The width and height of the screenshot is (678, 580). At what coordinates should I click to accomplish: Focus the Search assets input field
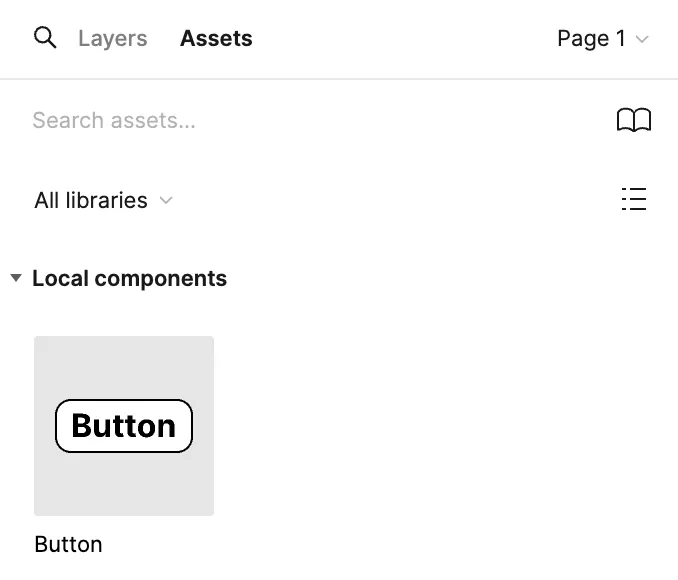pos(300,121)
